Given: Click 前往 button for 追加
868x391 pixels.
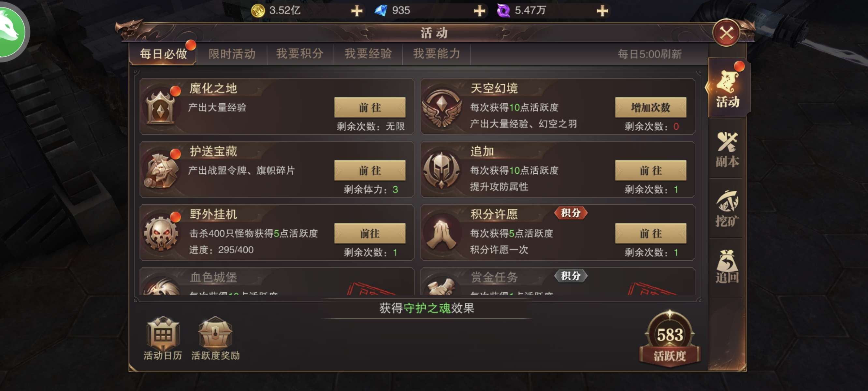Looking at the screenshot, I should (650, 170).
